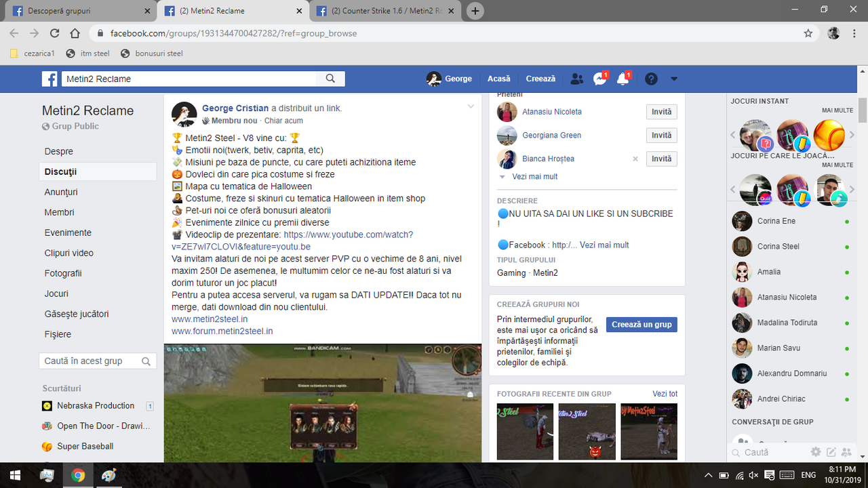
Task: Open the Windows Start menu
Action: point(14,475)
